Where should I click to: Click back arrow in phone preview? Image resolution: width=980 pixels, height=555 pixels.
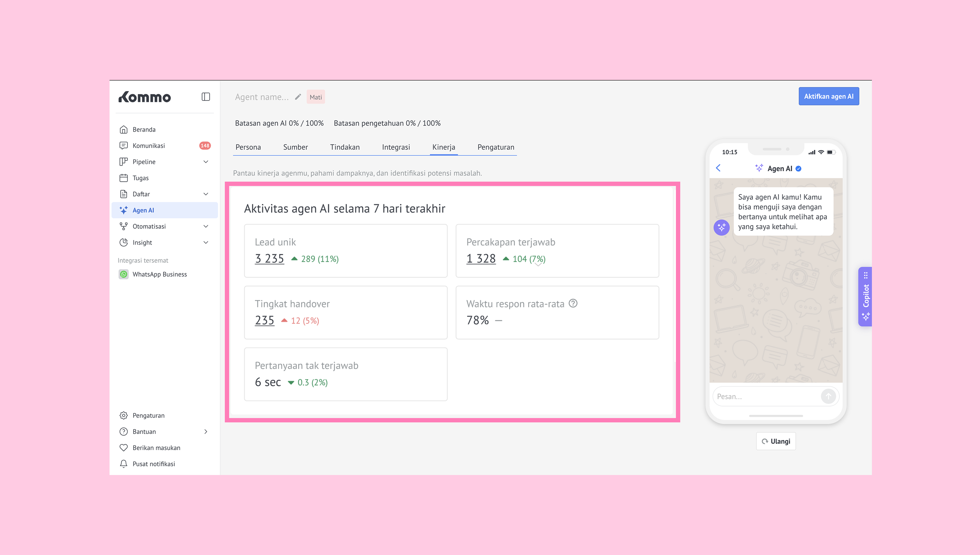718,168
